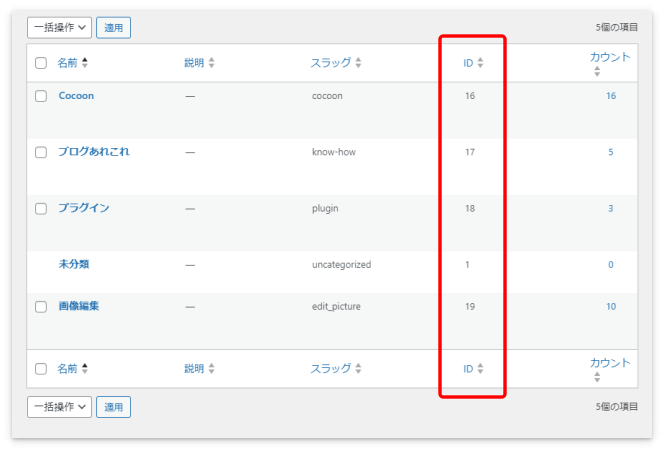
Task: Click the bottom 5個の項目 item count text
Action: click(617, 407)
